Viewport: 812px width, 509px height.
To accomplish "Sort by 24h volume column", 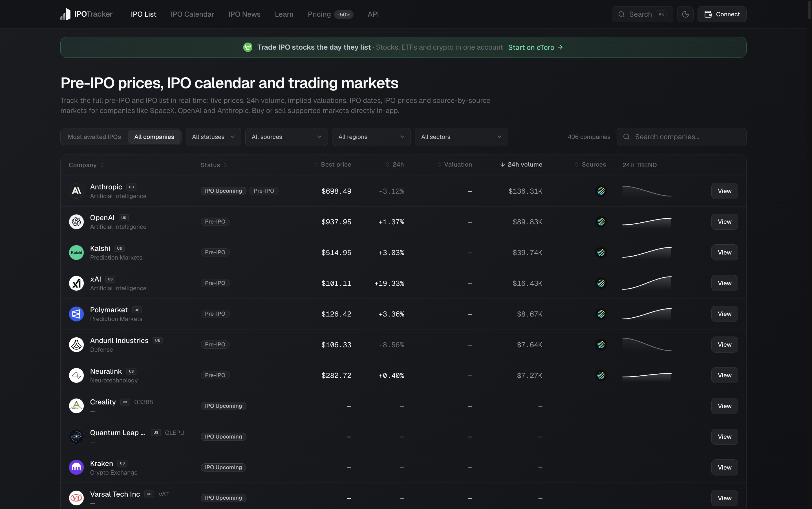I will (x=521, y=165).
